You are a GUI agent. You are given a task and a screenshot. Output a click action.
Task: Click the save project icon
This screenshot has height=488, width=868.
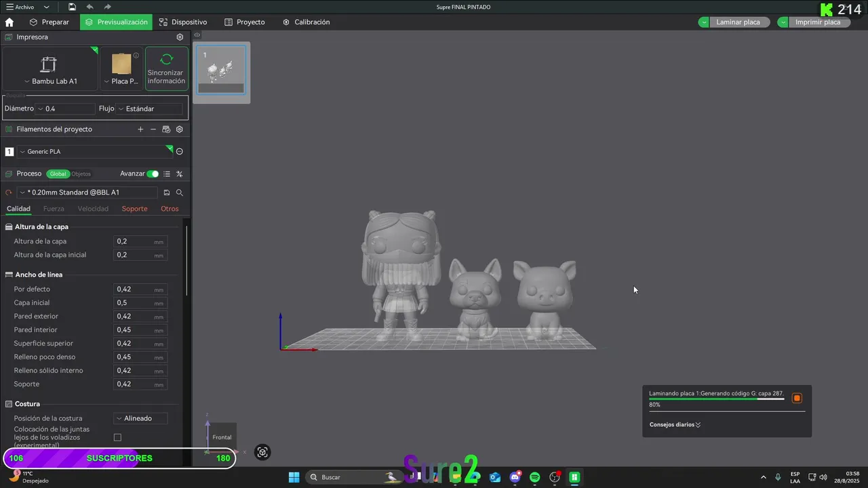click(x=72, y=7)
